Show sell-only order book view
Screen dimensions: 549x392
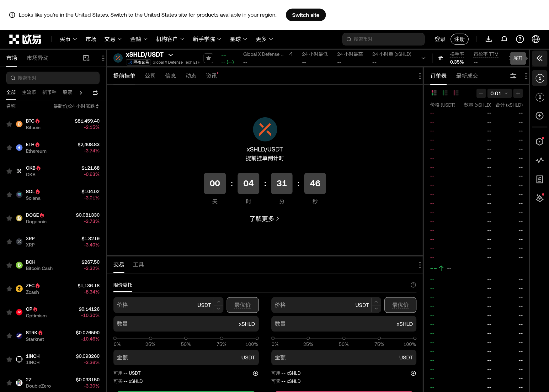456,93
